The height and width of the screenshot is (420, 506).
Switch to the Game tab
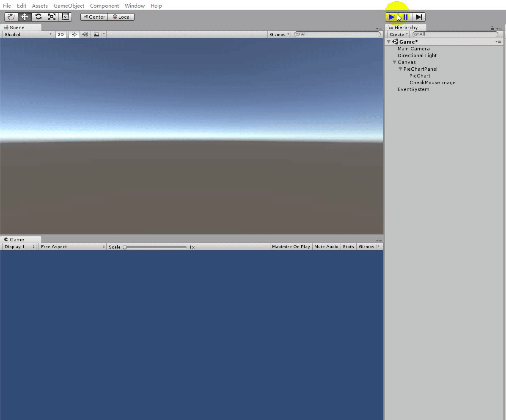(x=21, y=240)
